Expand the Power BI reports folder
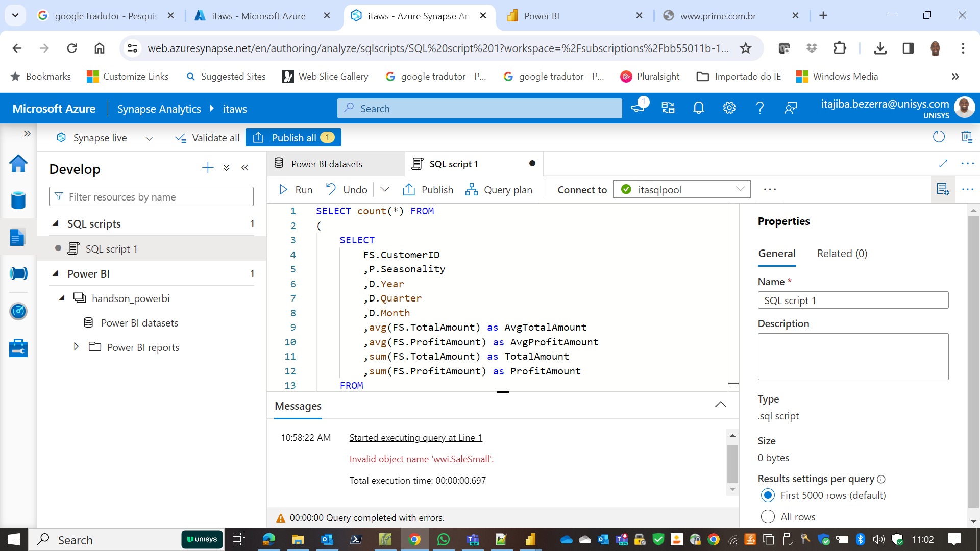Screen dimensions: 980x551 (76, 347)
